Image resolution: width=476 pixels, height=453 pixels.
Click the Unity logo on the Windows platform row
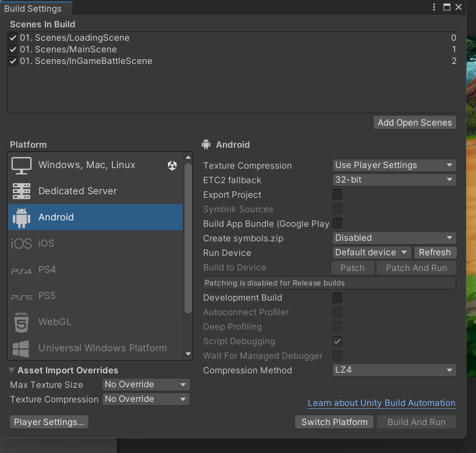coord(172,165)
